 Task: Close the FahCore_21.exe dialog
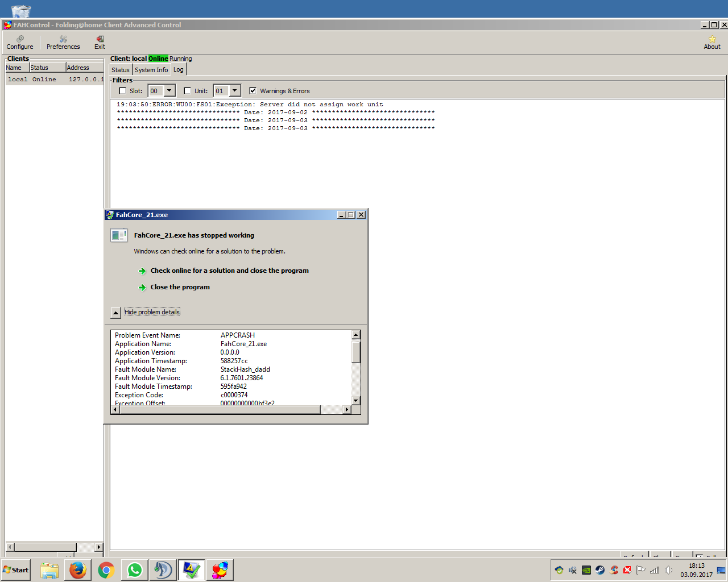coord(361,215)
